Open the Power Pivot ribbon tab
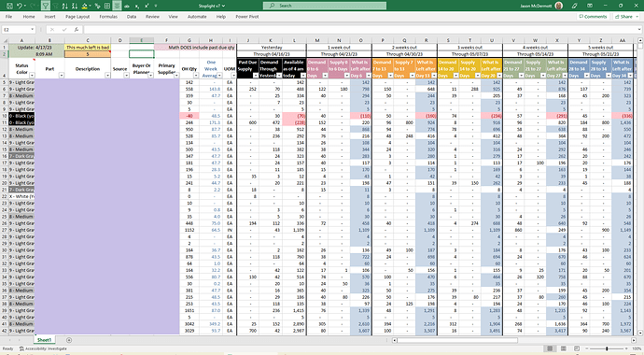Image resolution: width=644 pixels, height=355 pixels. click(x=246, y=17)
